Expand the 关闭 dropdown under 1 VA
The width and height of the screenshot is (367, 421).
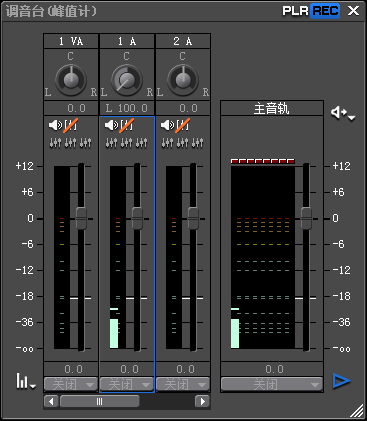coord(71,384)
